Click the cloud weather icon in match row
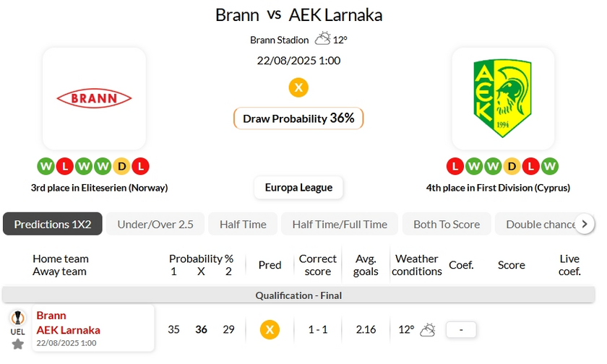 pyautogui.click(x=428, y=329)
